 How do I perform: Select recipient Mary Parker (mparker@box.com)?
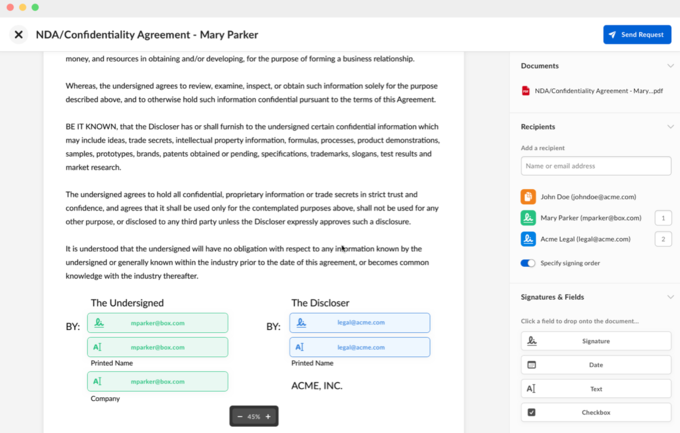point(591,218)
